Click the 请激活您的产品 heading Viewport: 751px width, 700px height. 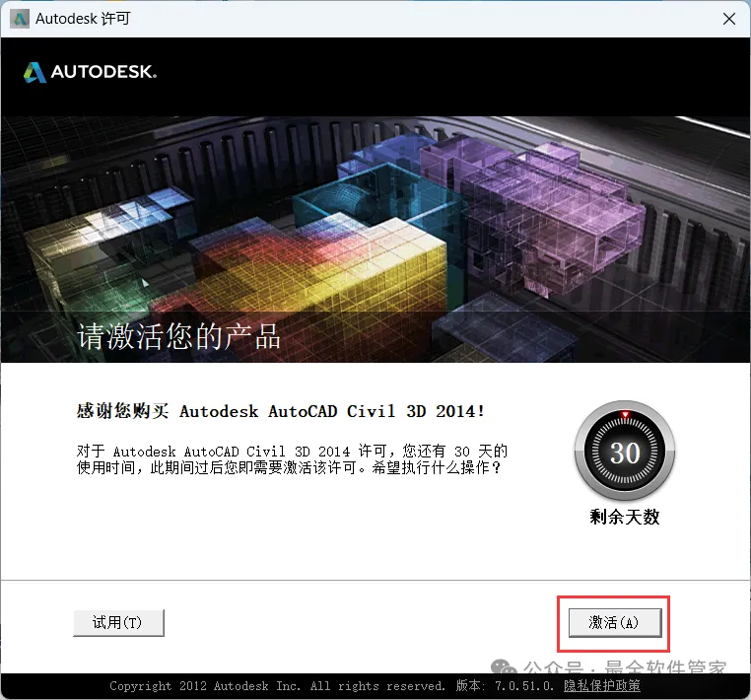(x=178, y=336)
